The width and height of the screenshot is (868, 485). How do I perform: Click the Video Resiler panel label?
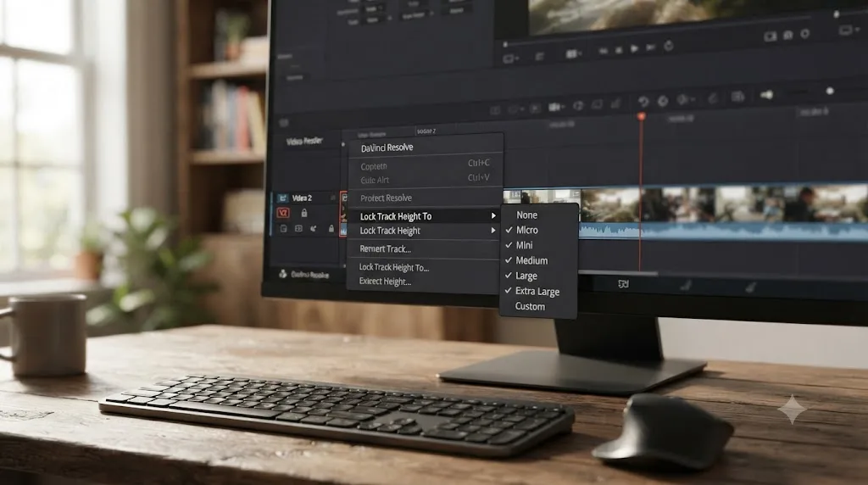pos(304,142)
